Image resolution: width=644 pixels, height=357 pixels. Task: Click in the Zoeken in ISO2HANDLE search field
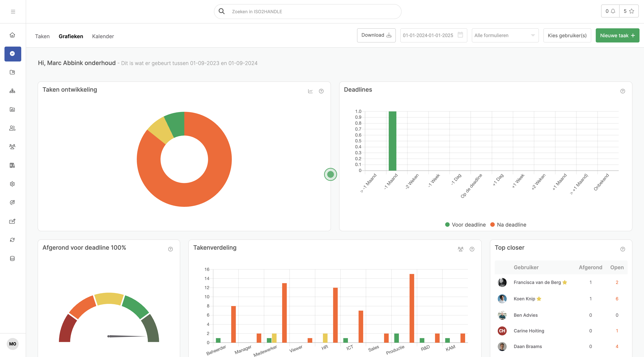pos(308,12)
